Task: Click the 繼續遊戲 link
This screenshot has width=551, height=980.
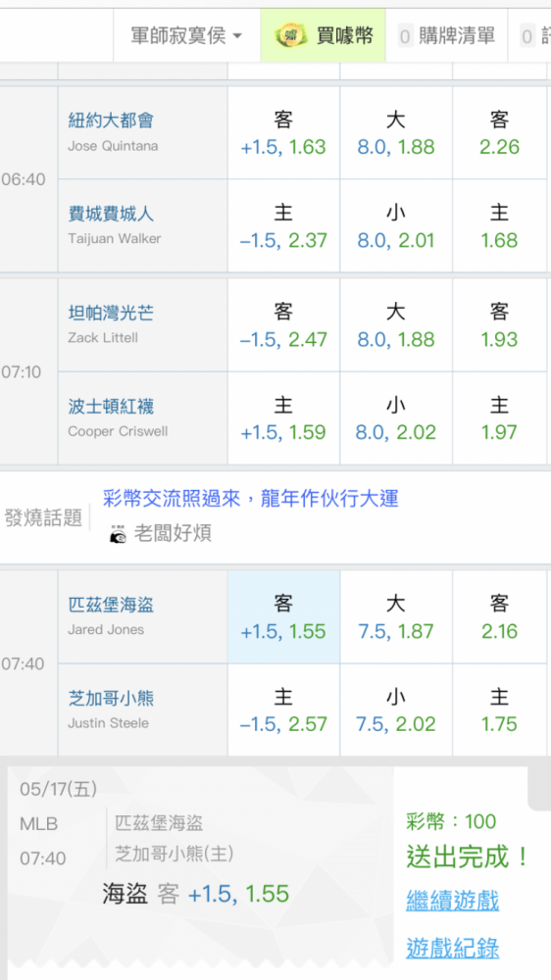Action: point(452,902)
